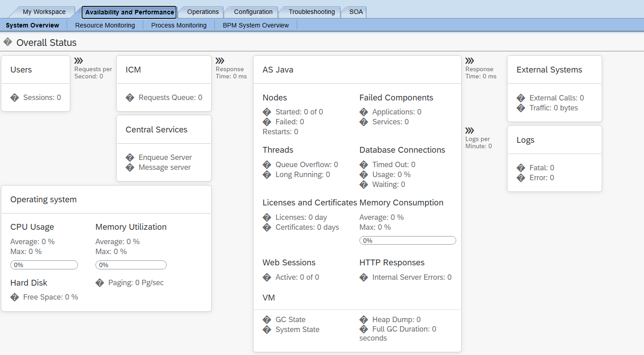Click the Heap Dump status icon

coord(364,319)
